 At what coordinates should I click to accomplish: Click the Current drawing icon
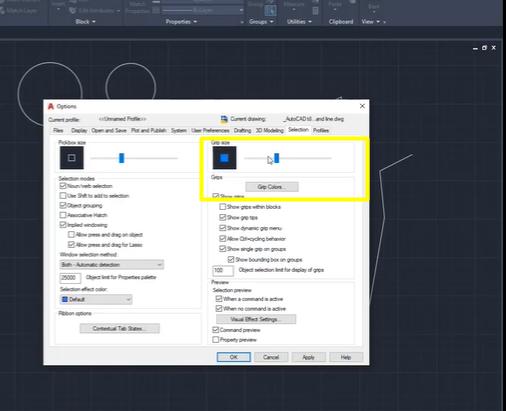point(224,119)
